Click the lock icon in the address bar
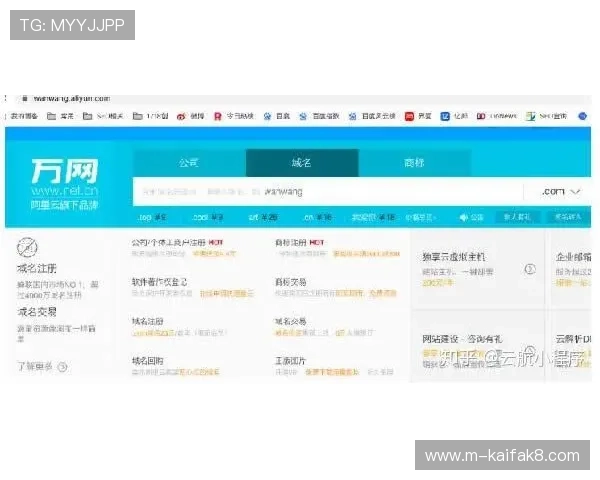600x480 pixels. [x=25, y=99]
